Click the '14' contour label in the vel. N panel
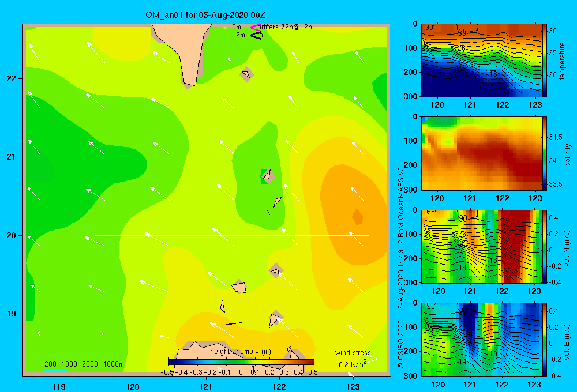 tap(463, 268)
